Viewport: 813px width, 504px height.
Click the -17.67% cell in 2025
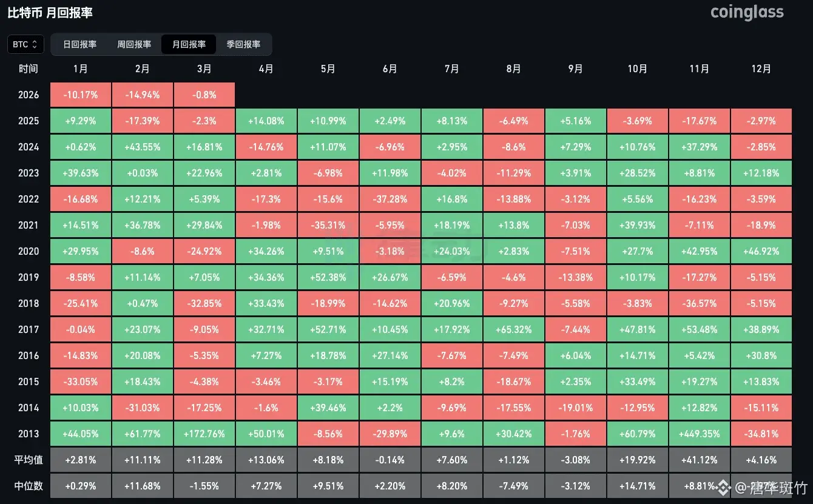coord(700,121)
